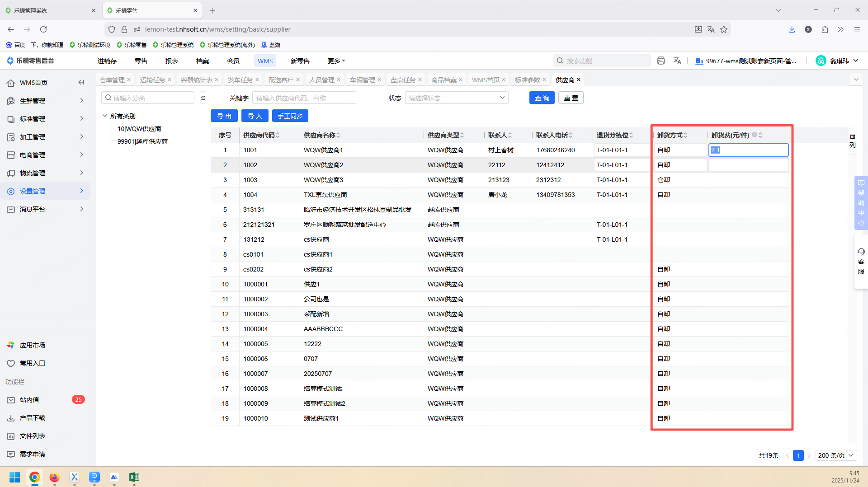Click the 手工同步 button
The height and width of the screenshot is (487, 868).
(290, 116)
